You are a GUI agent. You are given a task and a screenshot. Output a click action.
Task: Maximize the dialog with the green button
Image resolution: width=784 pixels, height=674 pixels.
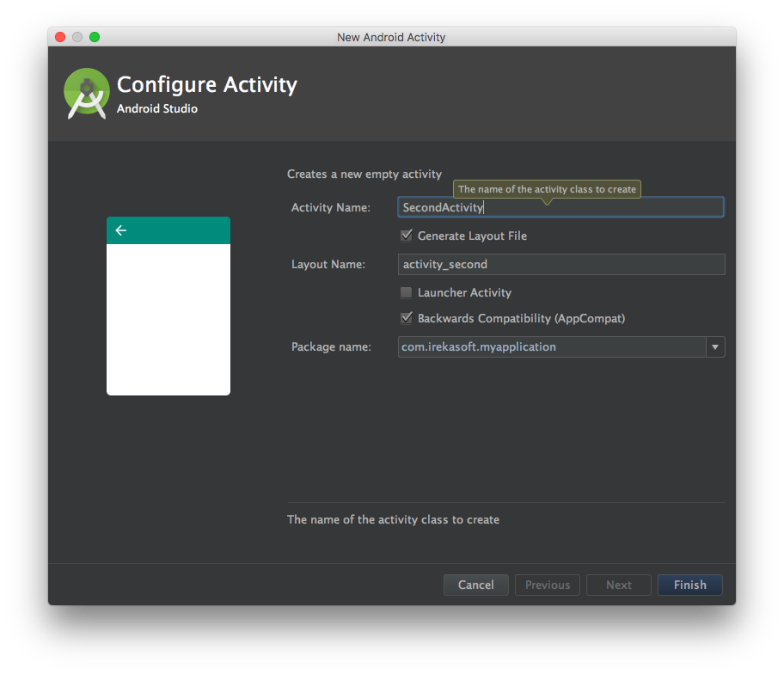95,37
